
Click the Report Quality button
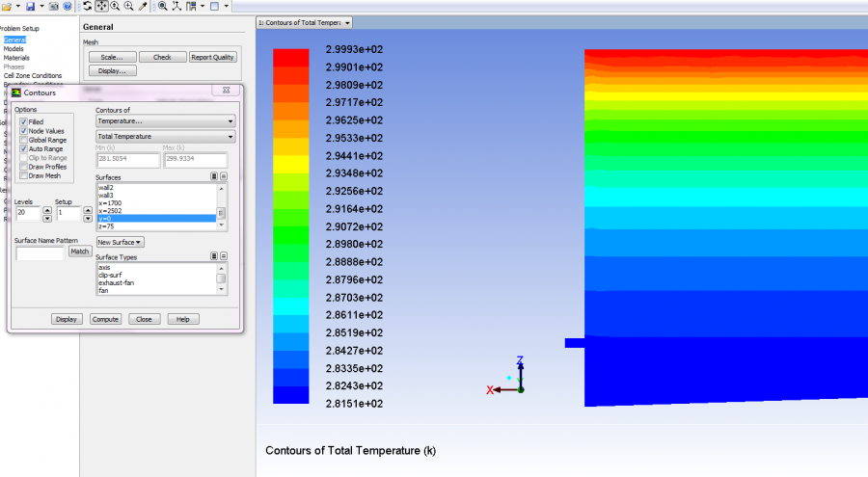point(212,57)
